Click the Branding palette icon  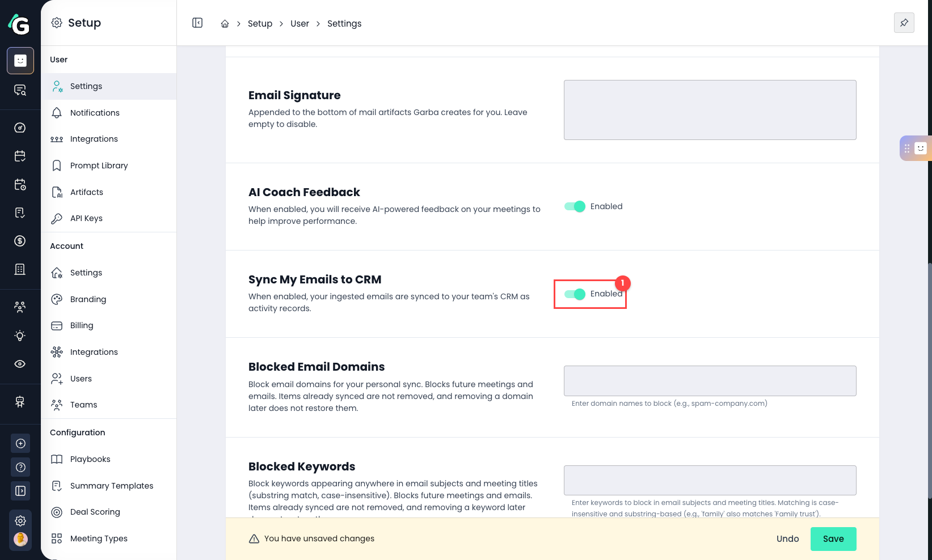point(57,299)
